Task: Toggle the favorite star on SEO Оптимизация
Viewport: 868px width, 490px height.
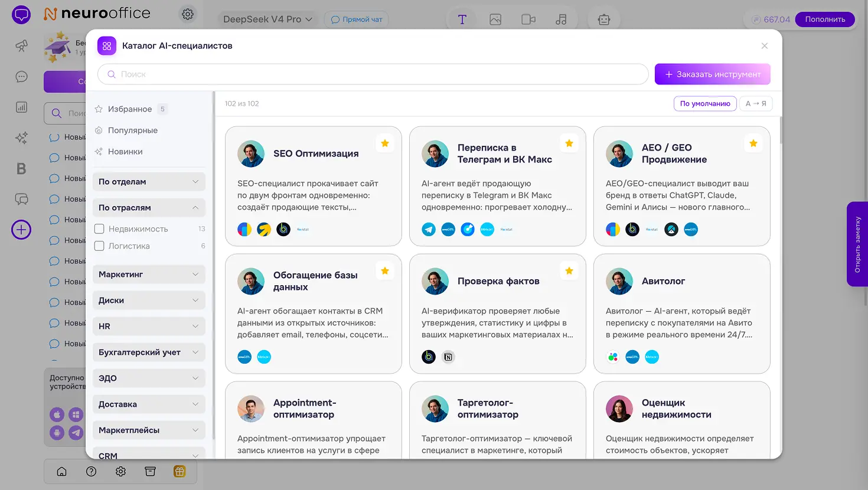Action: pos(385,143)
